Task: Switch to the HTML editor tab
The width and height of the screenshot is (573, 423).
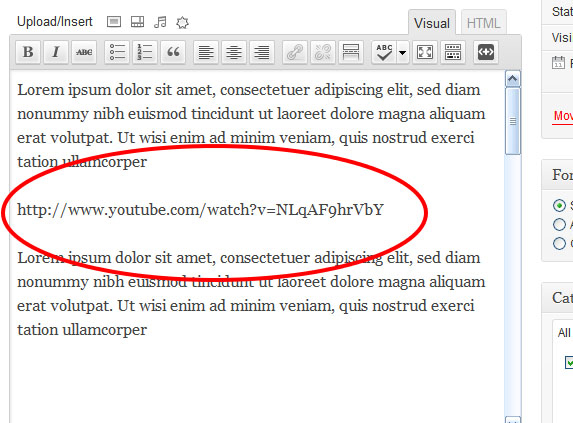Action: 483,23
